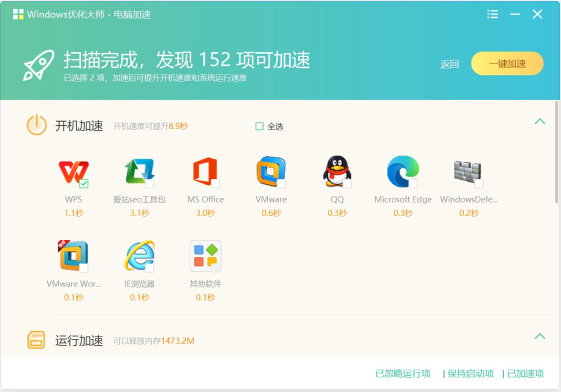Screen dimensions: 561x392
Task: Click the 1473.2M memory value
Action: [x=178, y=341]
